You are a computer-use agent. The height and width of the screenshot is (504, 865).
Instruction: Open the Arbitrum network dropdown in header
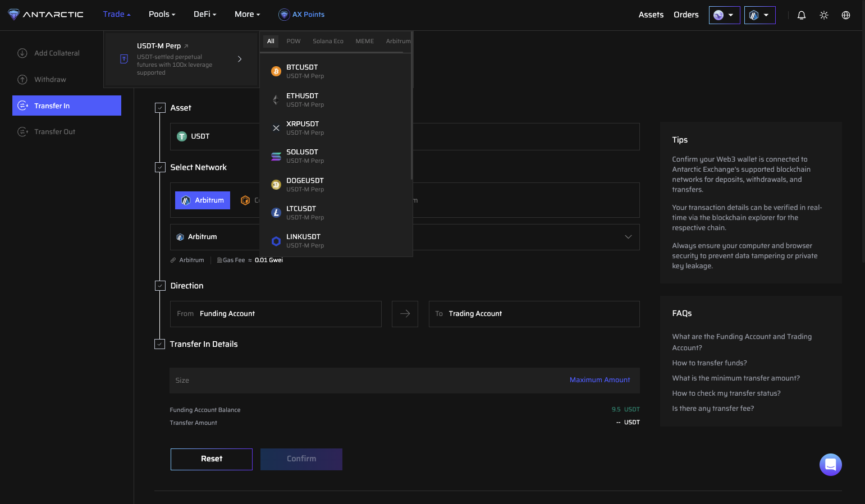click(760, 15)
